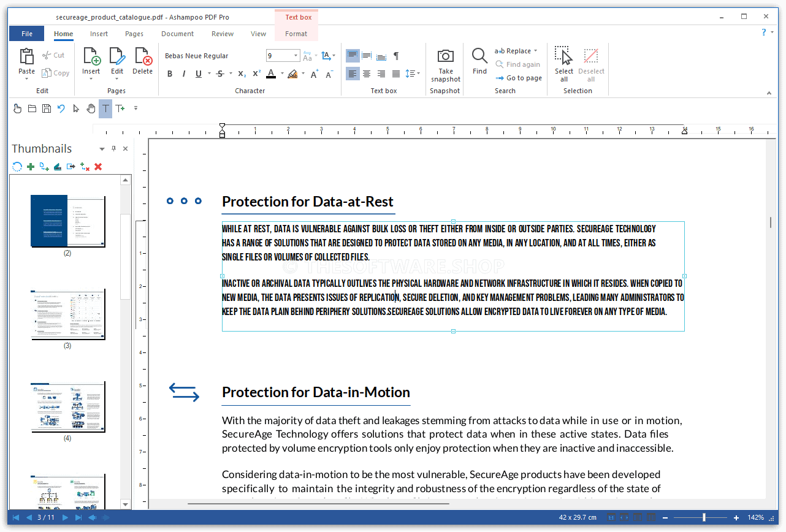
Task: Open the font size dropdown
Action: [296, 56]
